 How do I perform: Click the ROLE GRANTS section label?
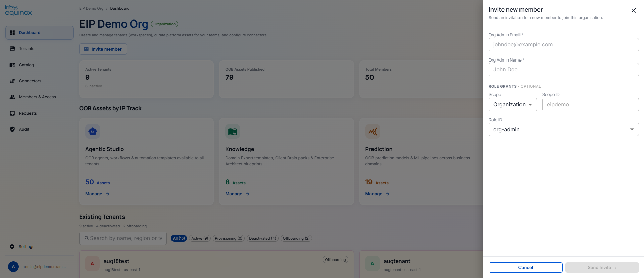click(503, 86)
